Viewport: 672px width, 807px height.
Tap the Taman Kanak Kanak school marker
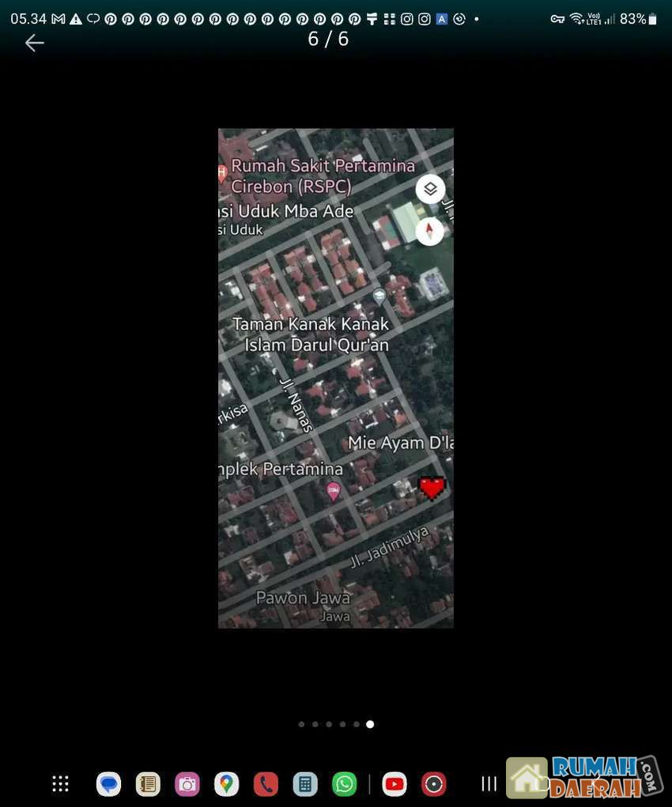(x=379, y=297)
